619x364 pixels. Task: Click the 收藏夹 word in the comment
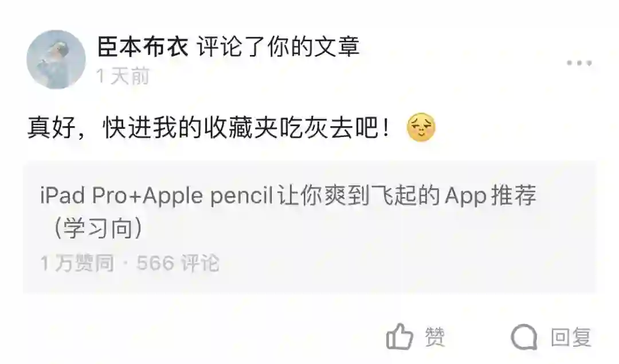(241, 127)
